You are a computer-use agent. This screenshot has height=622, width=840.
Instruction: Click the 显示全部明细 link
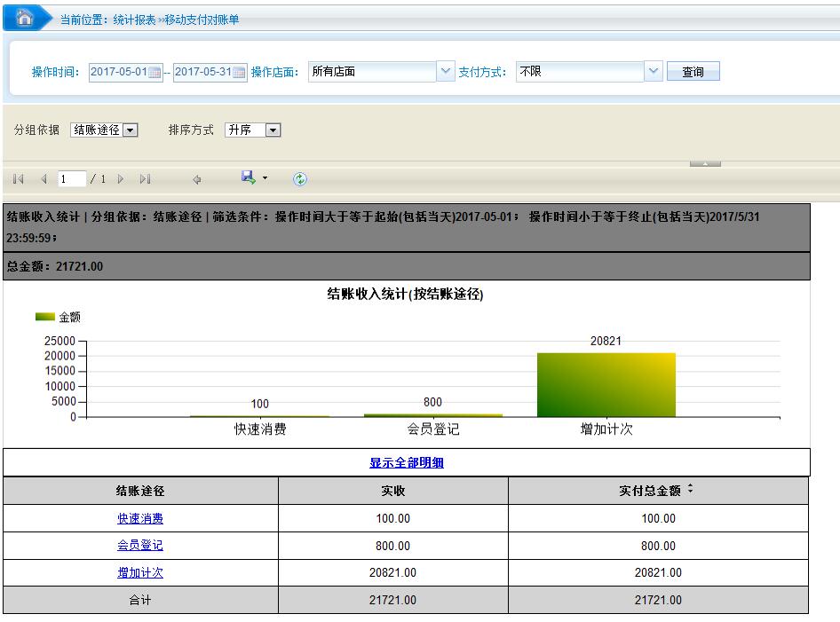coord(406,462)
